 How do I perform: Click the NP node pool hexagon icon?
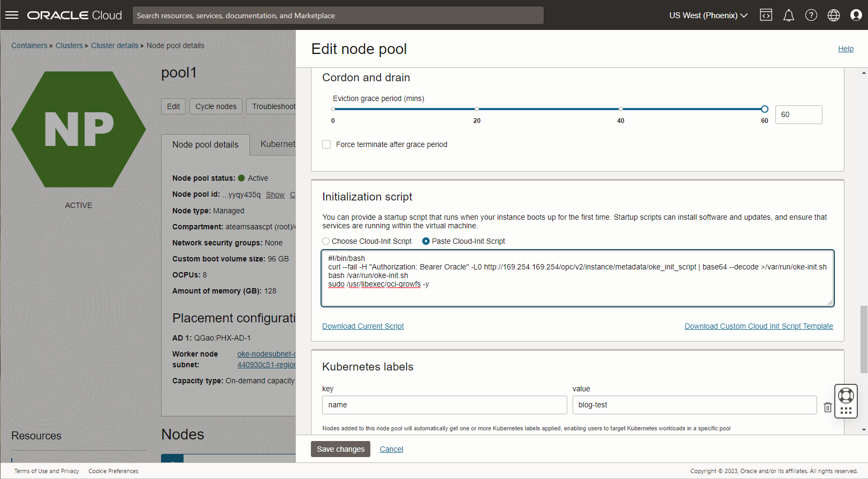coord(79,129)
